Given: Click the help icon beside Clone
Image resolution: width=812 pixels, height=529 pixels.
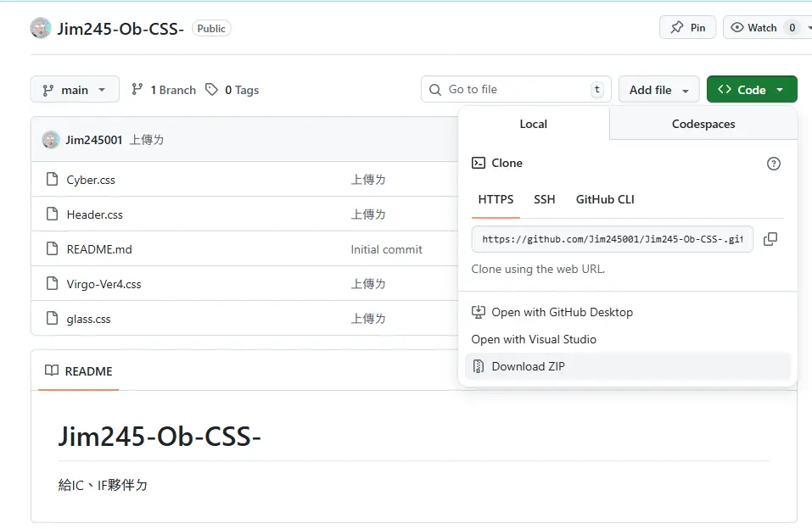Looking at the screenshot, I should coord(773,164).
